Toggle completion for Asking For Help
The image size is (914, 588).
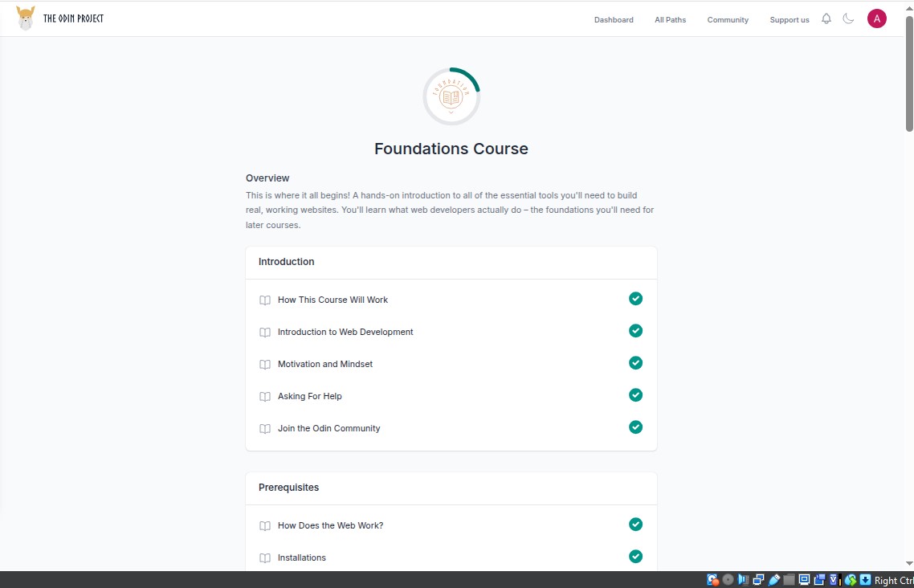tap(635, 394)
